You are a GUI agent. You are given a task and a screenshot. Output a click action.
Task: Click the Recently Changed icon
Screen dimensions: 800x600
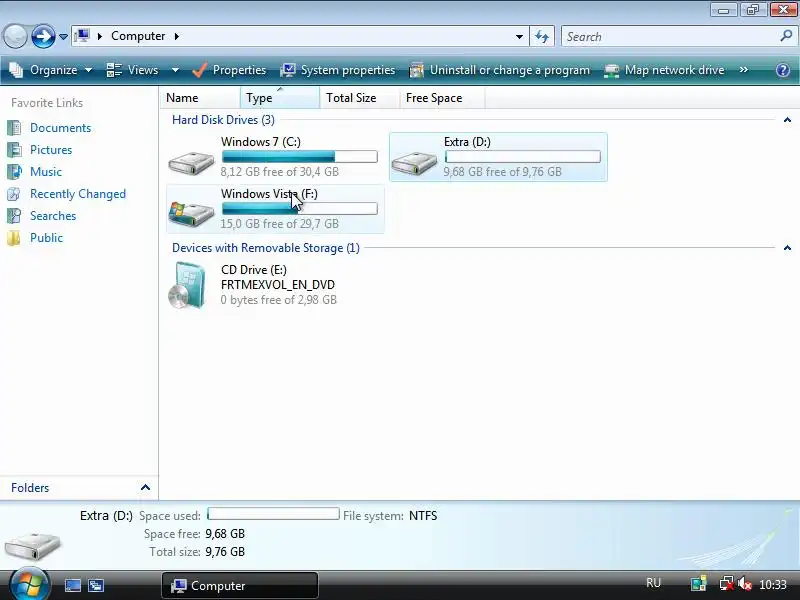[x=14, y=194]
